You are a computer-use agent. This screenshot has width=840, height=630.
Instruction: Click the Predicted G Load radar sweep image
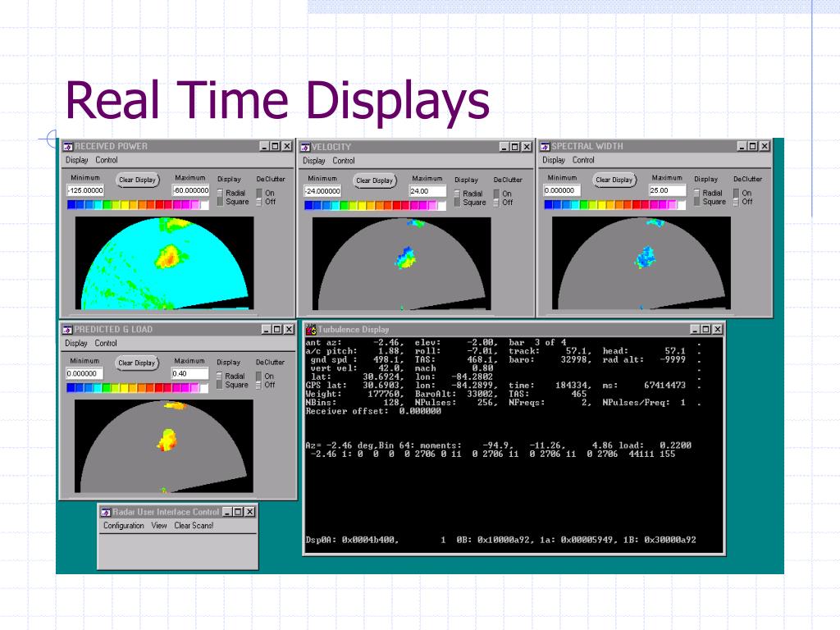click(x=164, y=446)
